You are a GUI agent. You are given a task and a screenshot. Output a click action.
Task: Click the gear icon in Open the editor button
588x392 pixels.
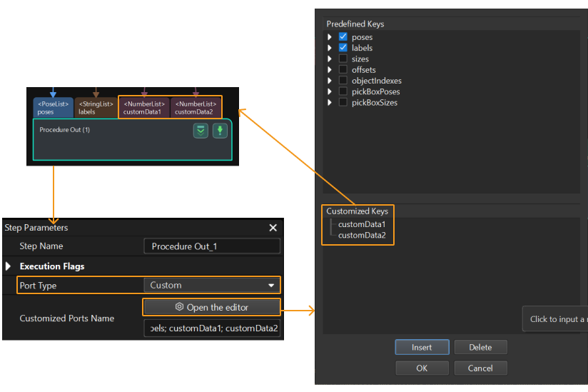(179, 307)
